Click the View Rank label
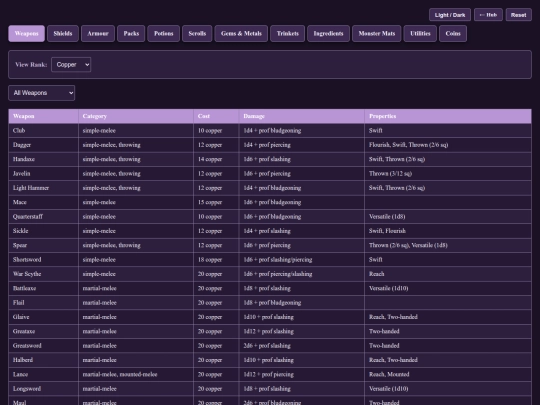This screenshot has height=405, width=540. click(x=31, y=64)
